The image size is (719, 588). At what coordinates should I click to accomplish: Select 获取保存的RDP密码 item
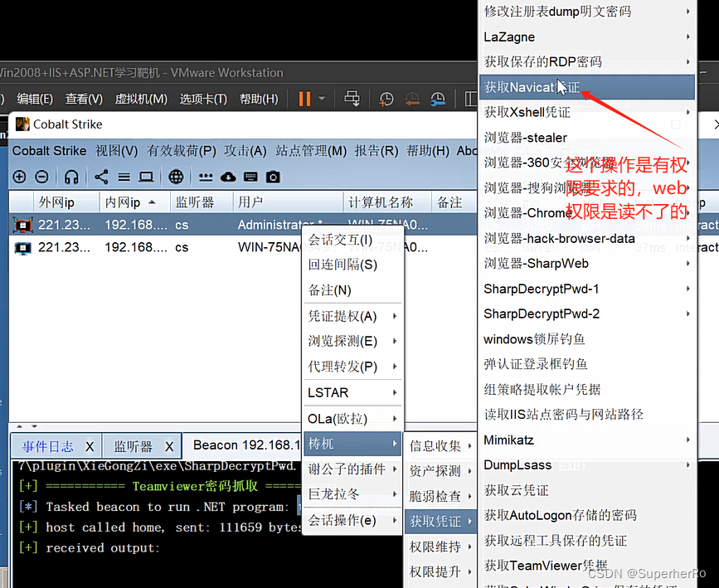(587, 62)
